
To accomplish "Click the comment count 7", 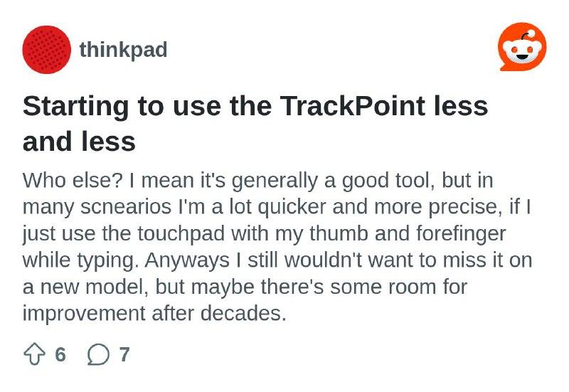I will (124, 354).
